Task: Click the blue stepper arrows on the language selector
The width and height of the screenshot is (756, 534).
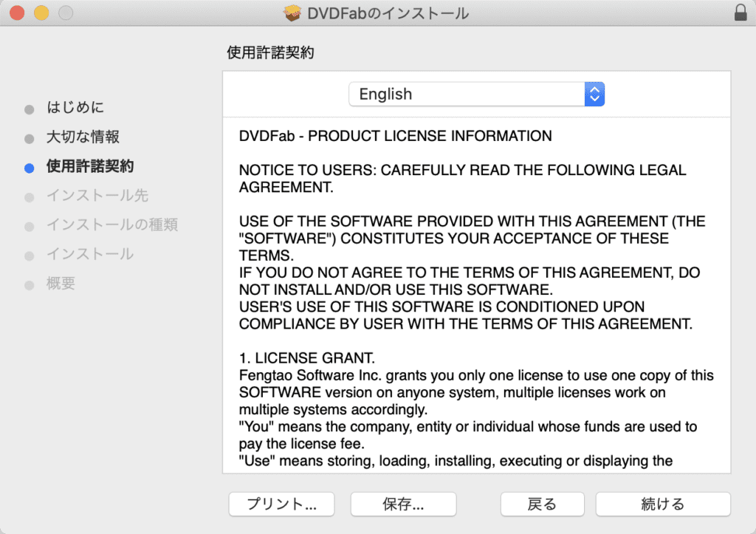Action: point(594,94)
